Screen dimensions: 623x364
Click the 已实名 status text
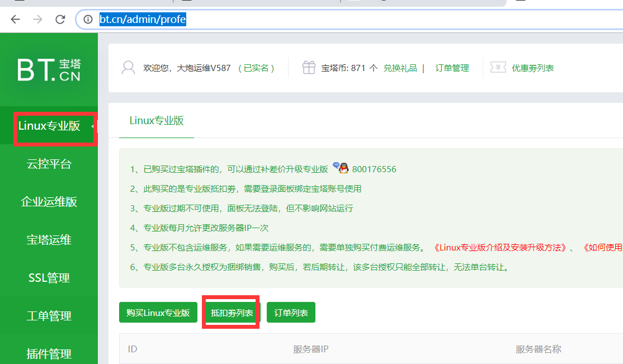pyautogui.click(x=256, y=68)
